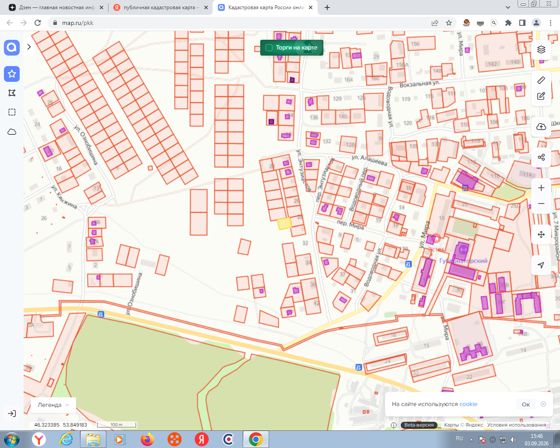This screenshot has height=448, width=560.
Task: Select the polygon drawing tool in sidebar
Action: click(12, 93)
